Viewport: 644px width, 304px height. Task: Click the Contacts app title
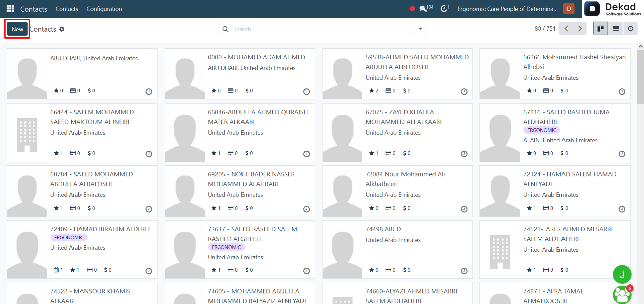(x=34, y=9)
